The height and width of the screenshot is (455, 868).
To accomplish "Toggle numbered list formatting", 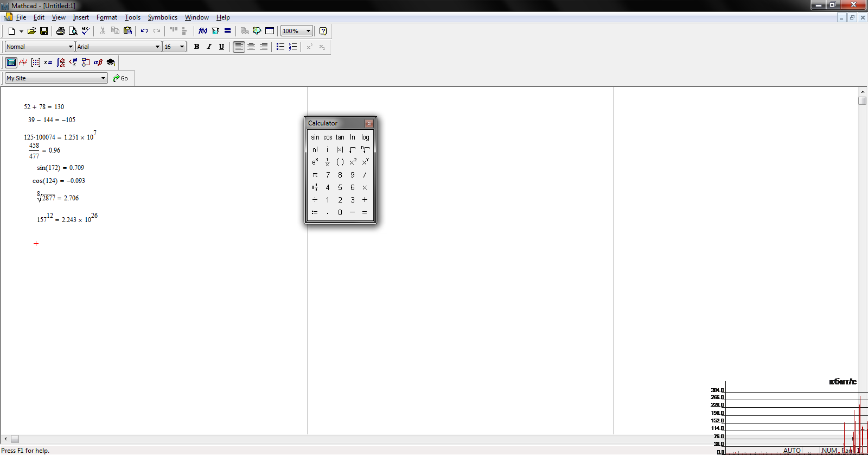I will [293, 47].
